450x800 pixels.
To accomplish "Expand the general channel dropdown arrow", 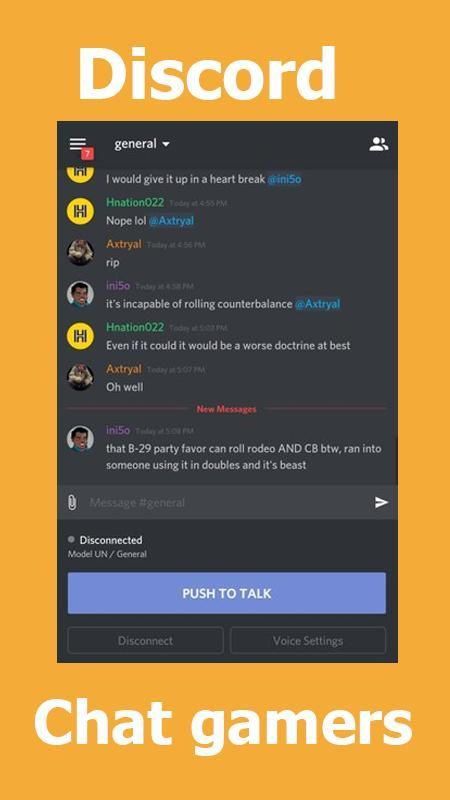I will (x=165, y=145).
